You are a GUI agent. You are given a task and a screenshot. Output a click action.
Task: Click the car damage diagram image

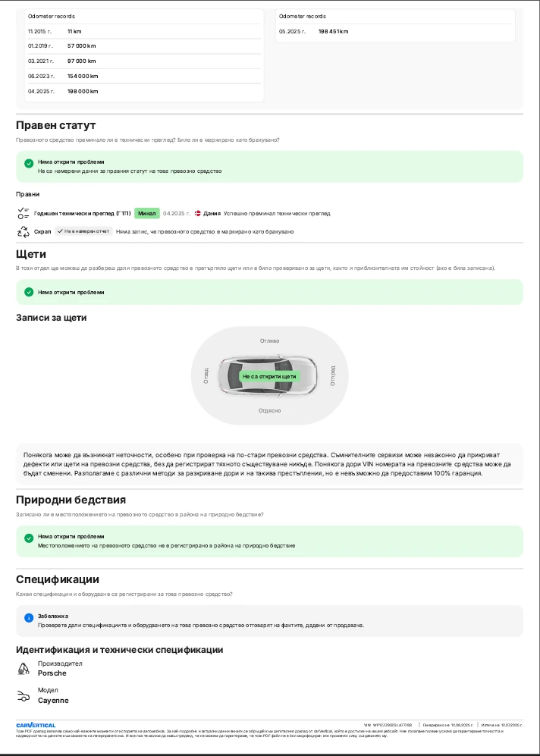[269, 376]
